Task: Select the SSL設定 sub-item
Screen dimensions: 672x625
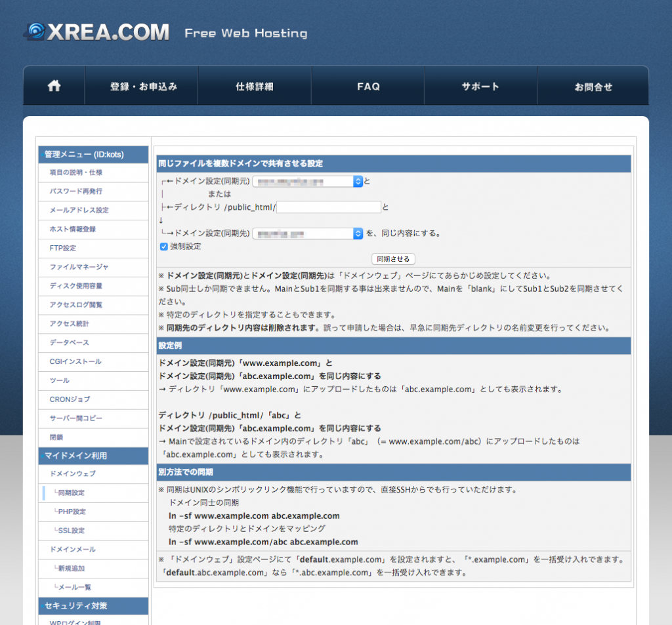Action: (72, 531)
